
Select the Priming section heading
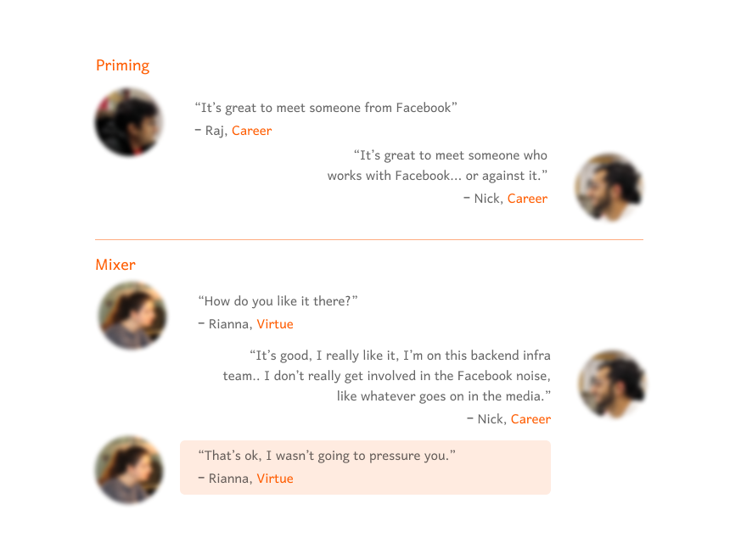coord(122,65)
